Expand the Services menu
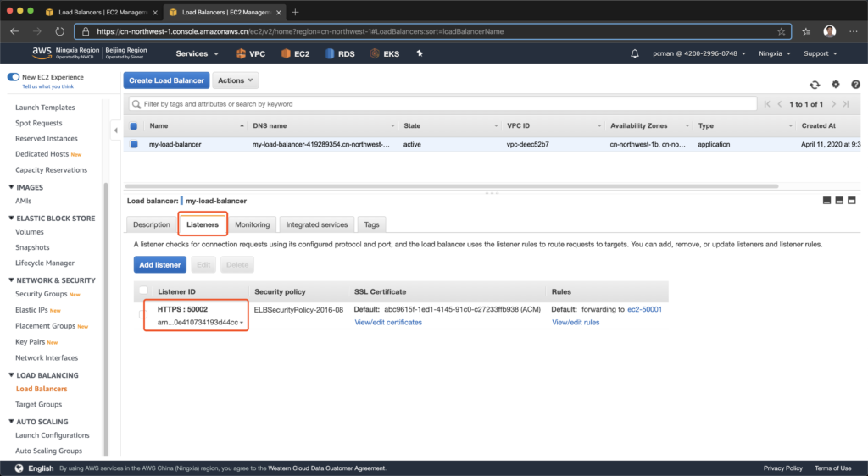Screen dimensions: 868x476 coord(197,53)
